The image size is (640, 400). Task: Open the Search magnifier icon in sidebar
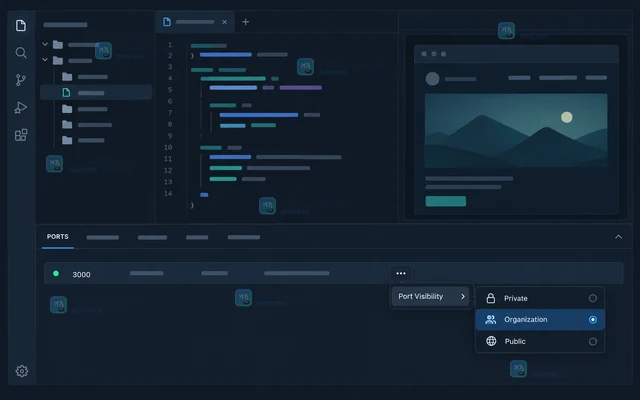(x=21, y=53)
